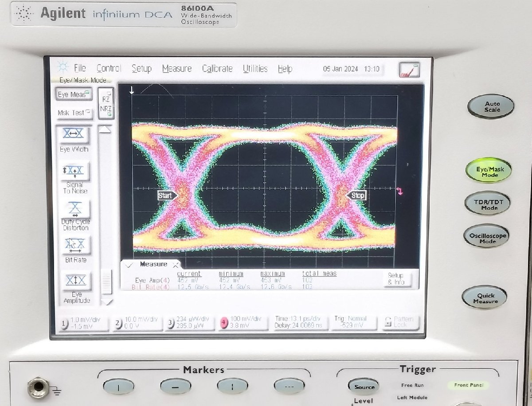Viewport: 532px width, 406px height.
Task: Toggle channel 3 on or off
Action: coord(171,324)
